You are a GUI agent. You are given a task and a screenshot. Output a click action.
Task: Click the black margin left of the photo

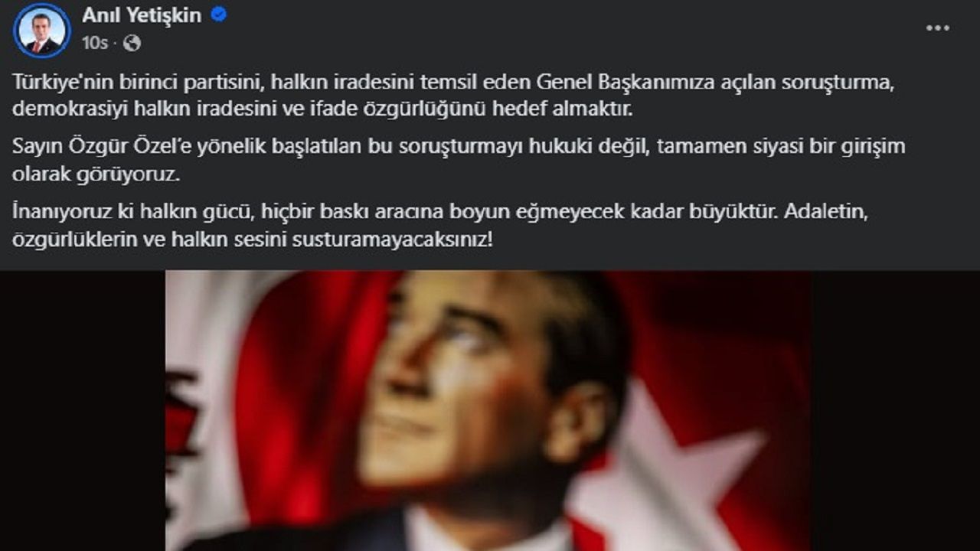point(83,411)
